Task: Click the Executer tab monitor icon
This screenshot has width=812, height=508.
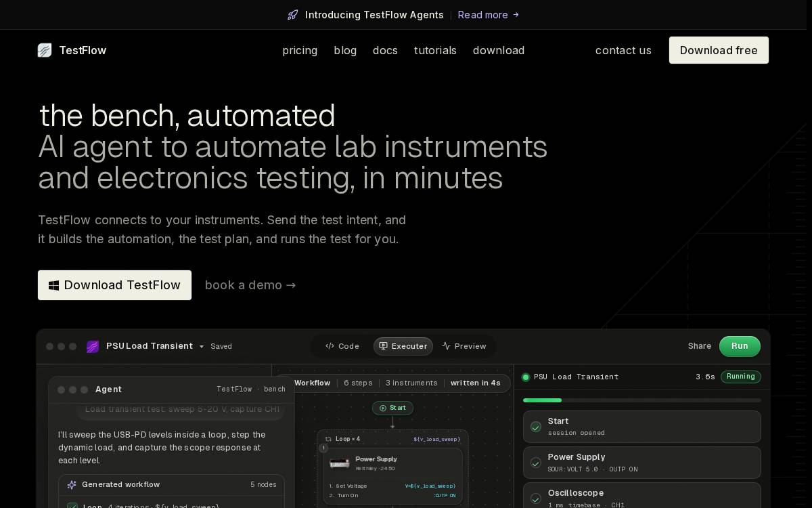Action: 383,346
